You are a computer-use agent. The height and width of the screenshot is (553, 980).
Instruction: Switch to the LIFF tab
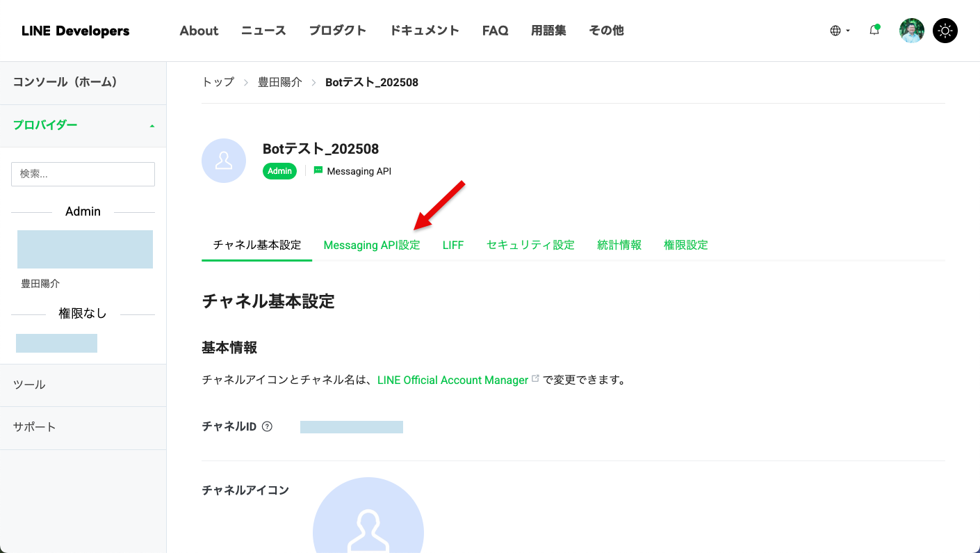click(453, 245)
